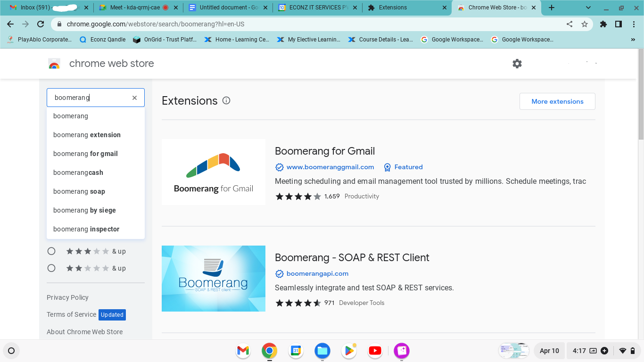
Task: Click the More extensions button
Action: (x=557, y=101)
